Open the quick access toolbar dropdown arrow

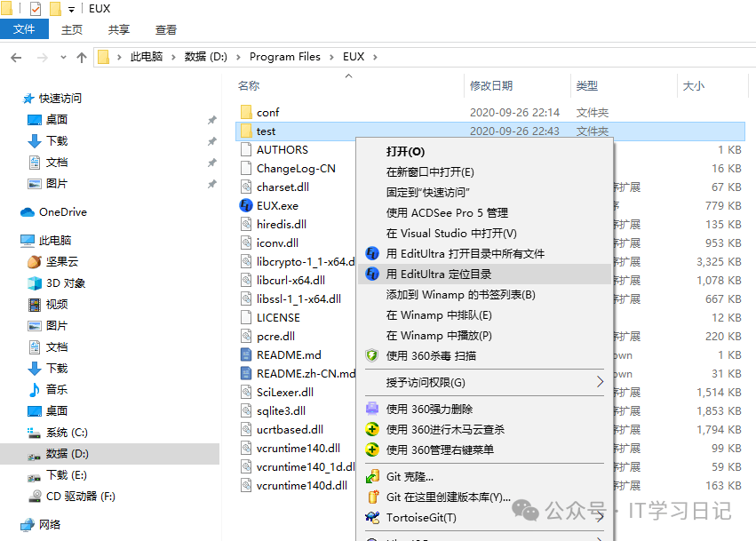pyautogui.click(x=71, y=9)
